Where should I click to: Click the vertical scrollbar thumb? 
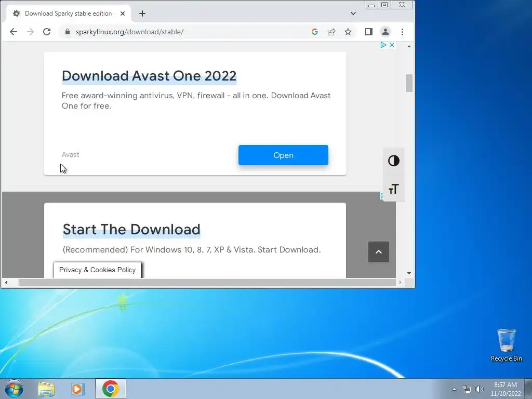(x=409, y=83)
